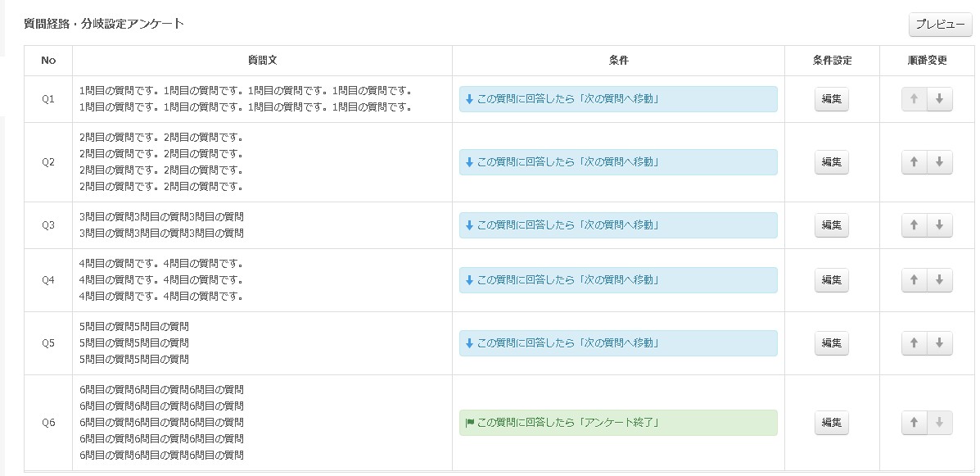Open 編集 for question Q2
The height and width of the screenshot is (476, 980).
point(831,162)
